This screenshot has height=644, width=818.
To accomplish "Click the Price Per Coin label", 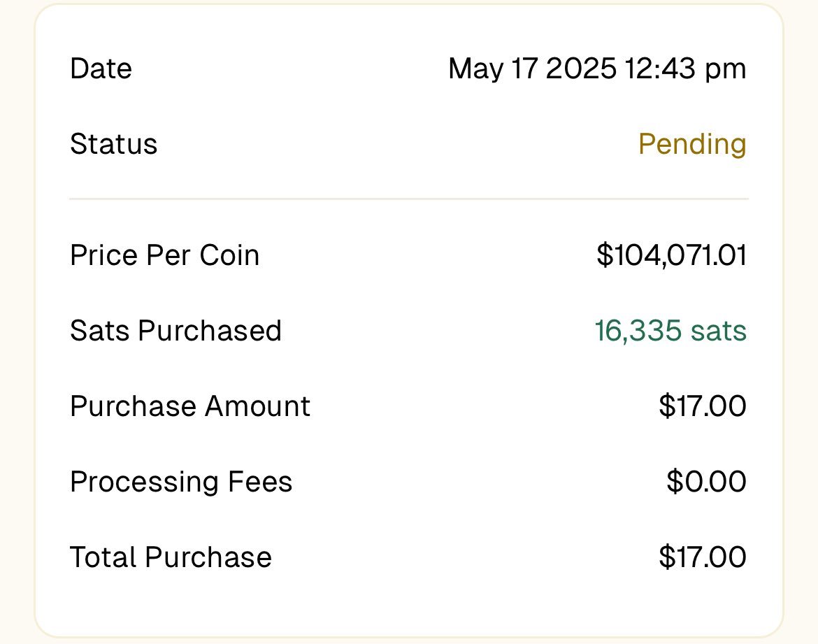I will click(x=164, y=255).
